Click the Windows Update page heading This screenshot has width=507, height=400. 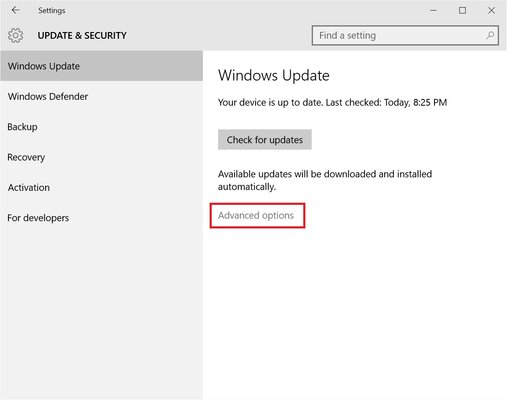click(x=274, y=75)
